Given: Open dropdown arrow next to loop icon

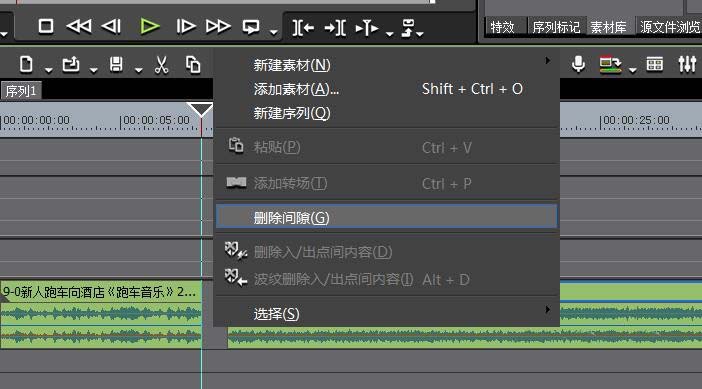Looking at the screenshot, I should pos(274,32).
